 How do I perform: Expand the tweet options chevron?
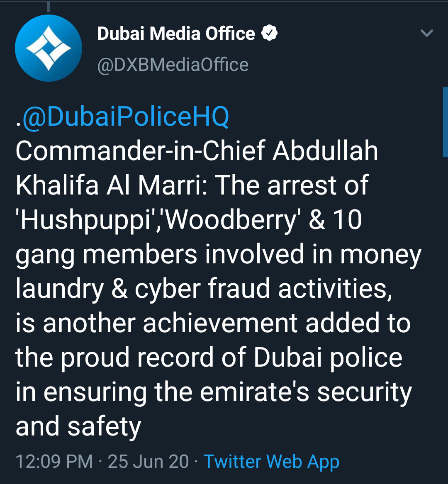pyautogui.click(x=427, y=33)
